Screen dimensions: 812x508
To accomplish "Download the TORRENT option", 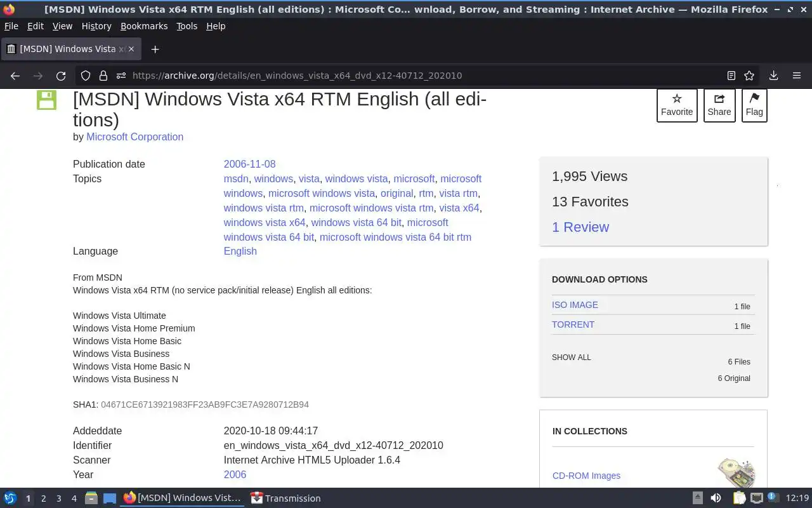I will (573, 324).
